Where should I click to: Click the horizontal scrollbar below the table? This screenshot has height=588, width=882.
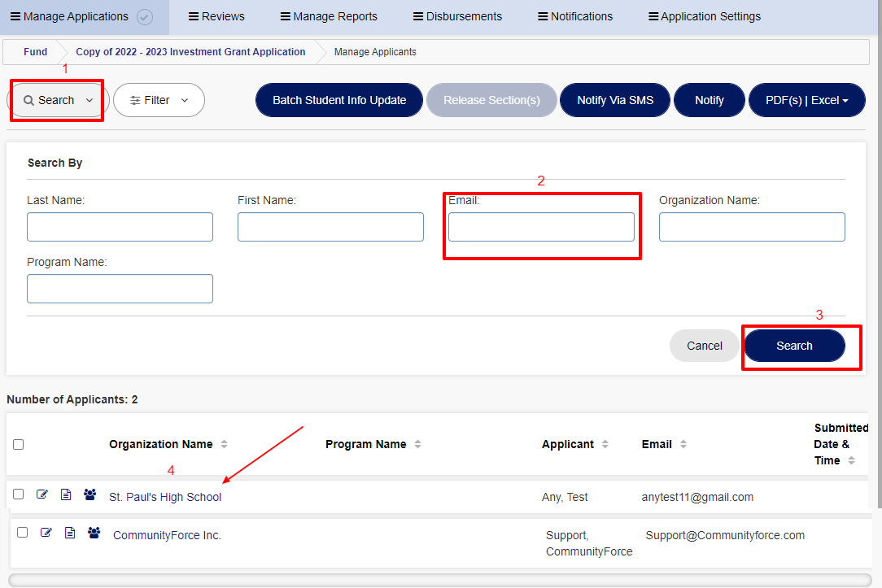(440, 580)
